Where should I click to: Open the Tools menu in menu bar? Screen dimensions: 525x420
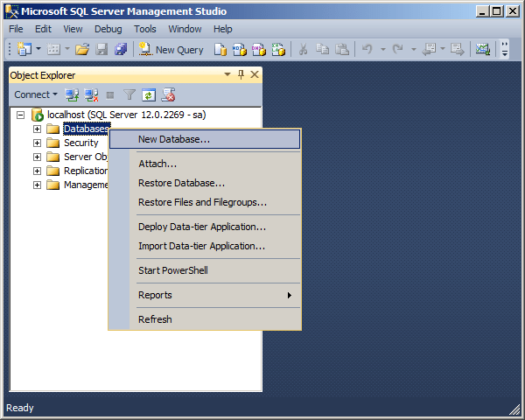[x=145, y=29]
